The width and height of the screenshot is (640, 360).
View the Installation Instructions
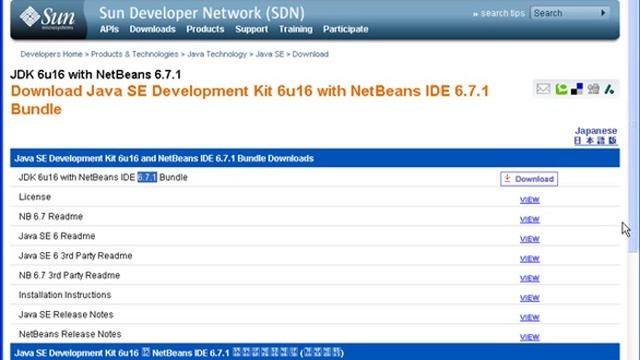pos(529,298)
